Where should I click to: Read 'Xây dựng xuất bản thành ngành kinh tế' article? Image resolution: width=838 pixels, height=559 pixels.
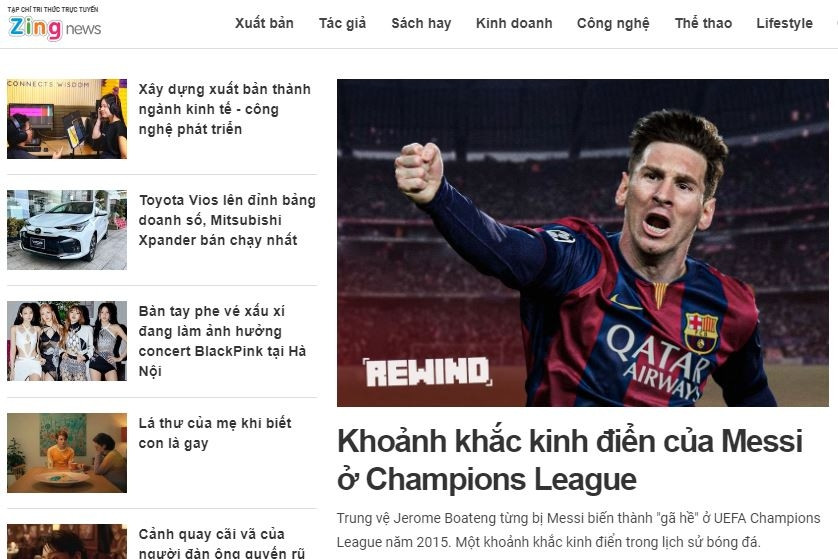(x=224, y=109)
